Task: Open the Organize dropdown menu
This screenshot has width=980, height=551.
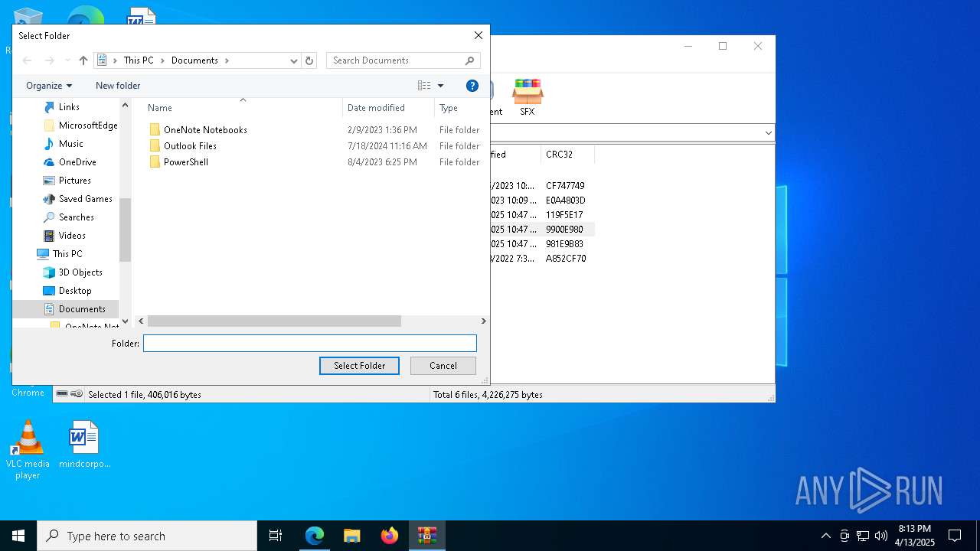Action: (49, 86)
